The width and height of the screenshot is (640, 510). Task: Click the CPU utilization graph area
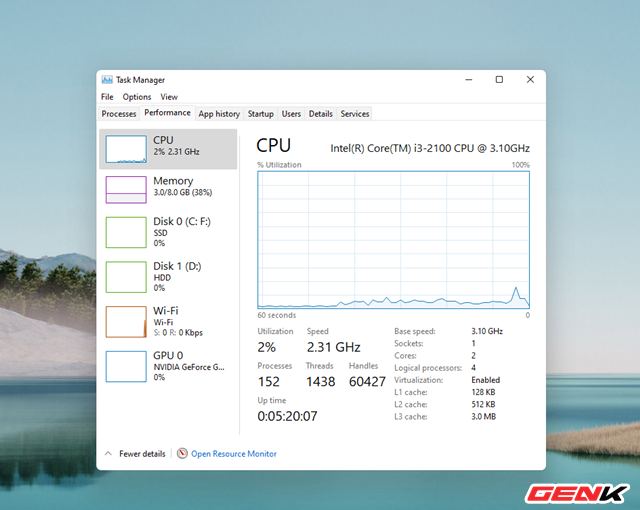click(393, 240)
